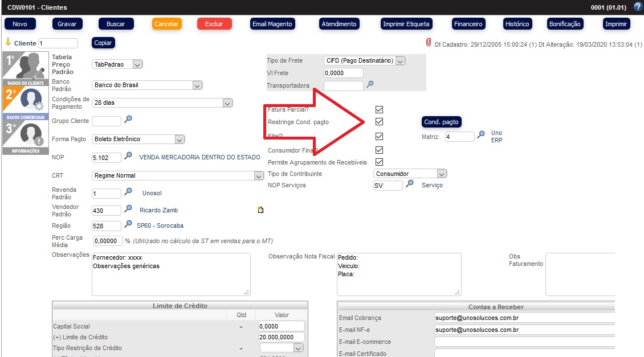Click the help question mark icon
The image size is (644, 357).
point(638,7)
